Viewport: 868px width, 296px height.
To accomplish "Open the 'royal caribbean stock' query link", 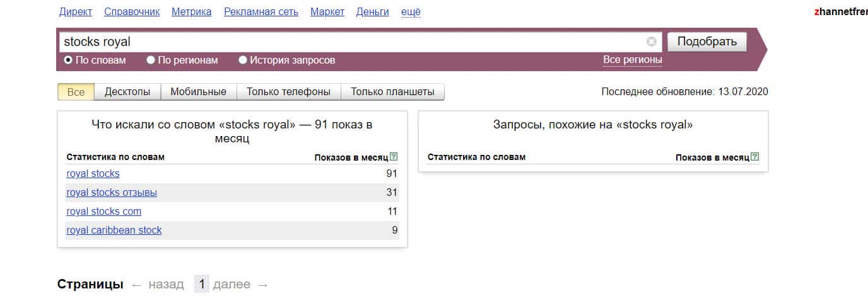I will click(x=114, y=230).
